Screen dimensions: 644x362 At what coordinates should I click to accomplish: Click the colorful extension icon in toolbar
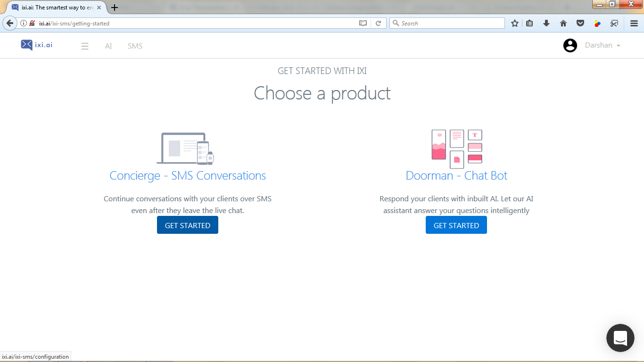tap(597, 23)
